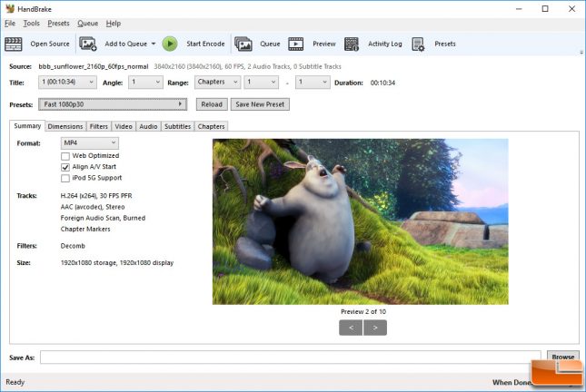Viewport: 586px width, 392px height.
Task: Click the HandBrake app logo in title bar
Action: [10, 8]
